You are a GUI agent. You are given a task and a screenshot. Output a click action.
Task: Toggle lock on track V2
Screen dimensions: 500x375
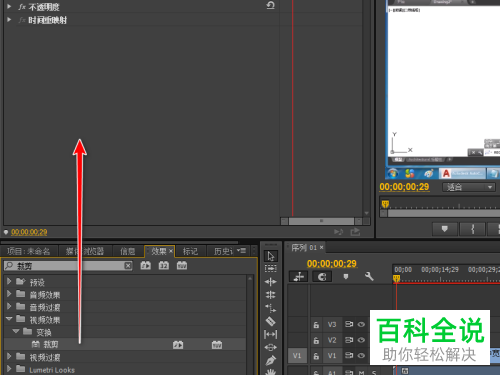(x=316, y=340)
